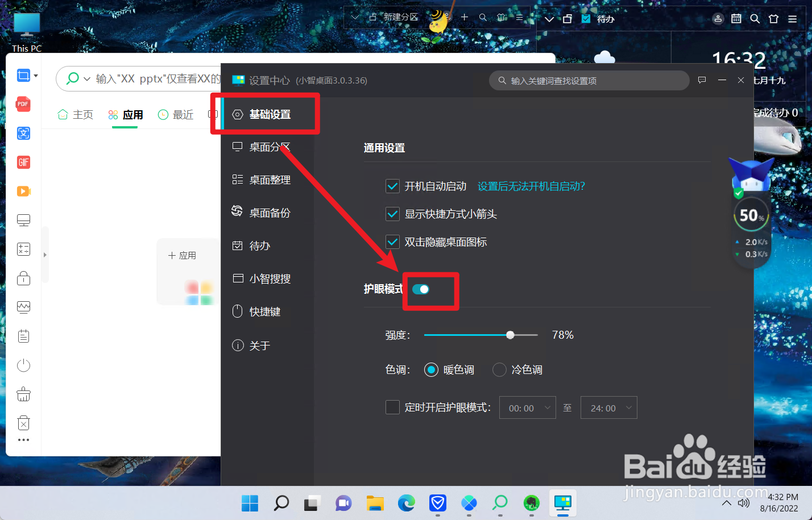Switch to the 最近 tab

[x=175, y=115]
